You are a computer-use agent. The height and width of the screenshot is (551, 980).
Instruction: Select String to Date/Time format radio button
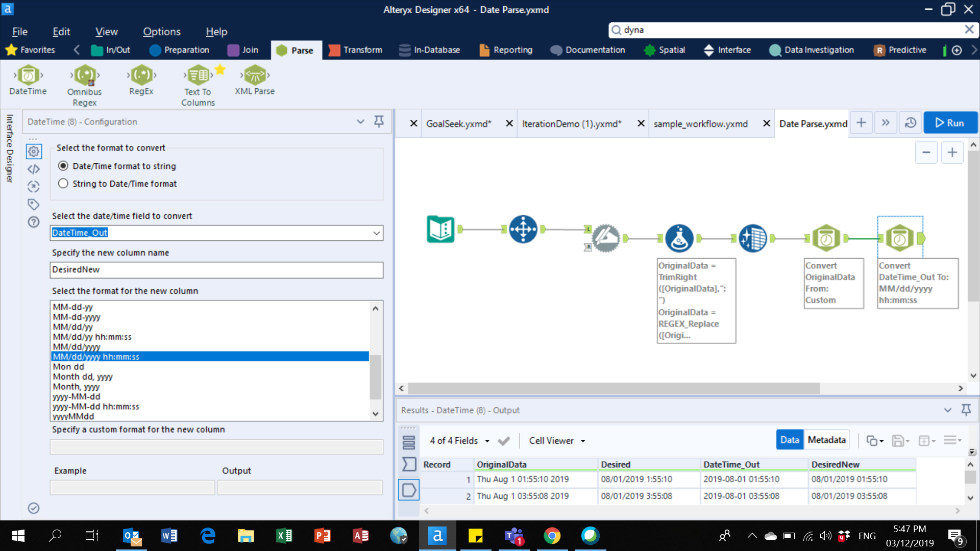64,184
